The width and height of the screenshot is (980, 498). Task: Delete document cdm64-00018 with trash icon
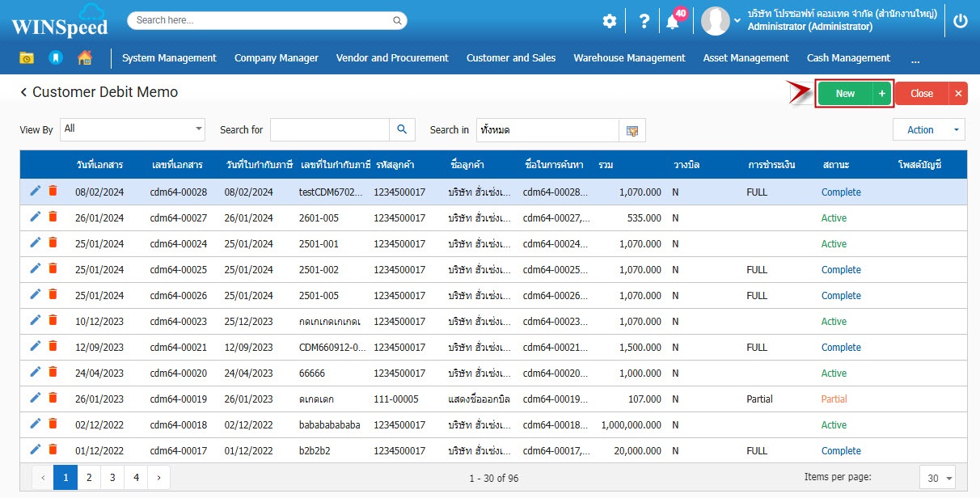(x=53, y=424)
